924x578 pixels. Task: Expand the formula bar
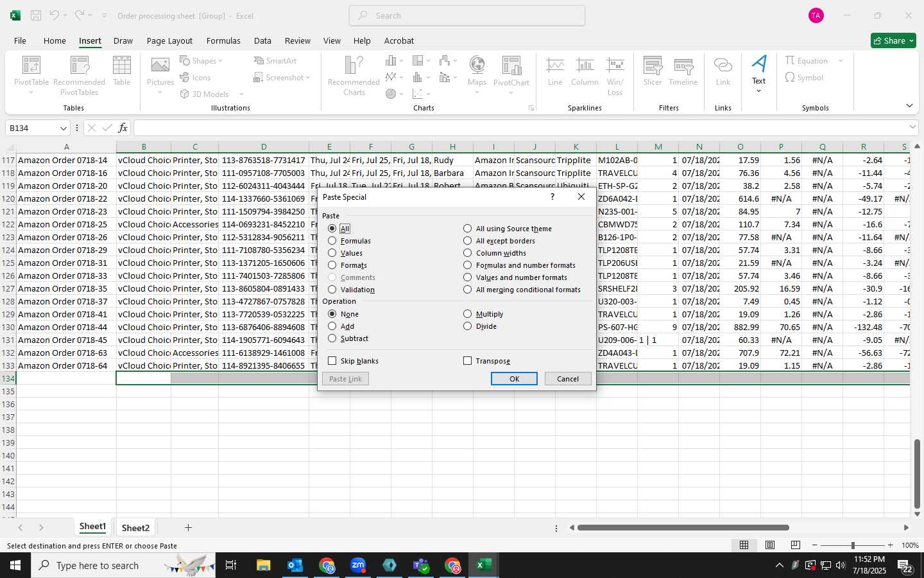(x=912, y=127)
